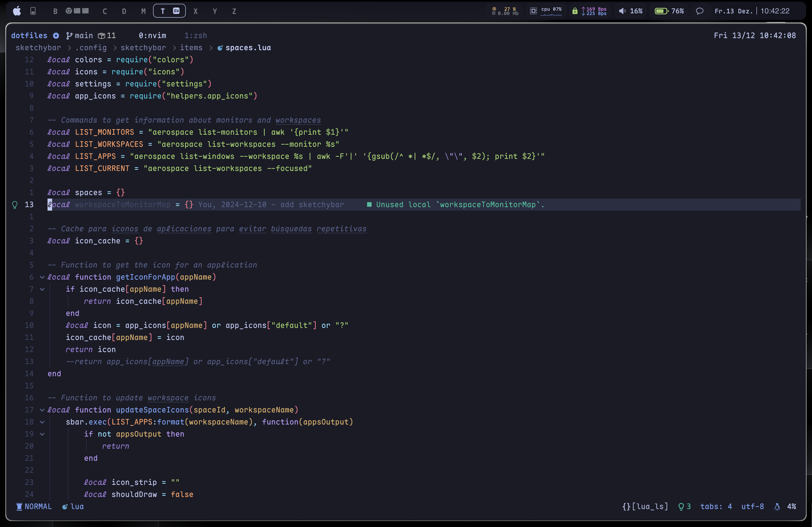This screenshot has width=812, height=527.
Task: Click the tabs: 4 statusline entry
Action: pos(716,506)
